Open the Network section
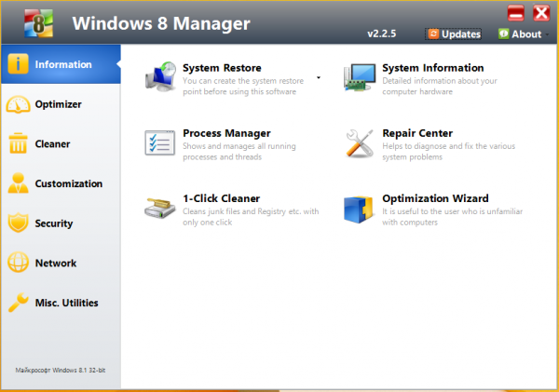Viewport: 559px width, 392px height. tap(61, 263)
